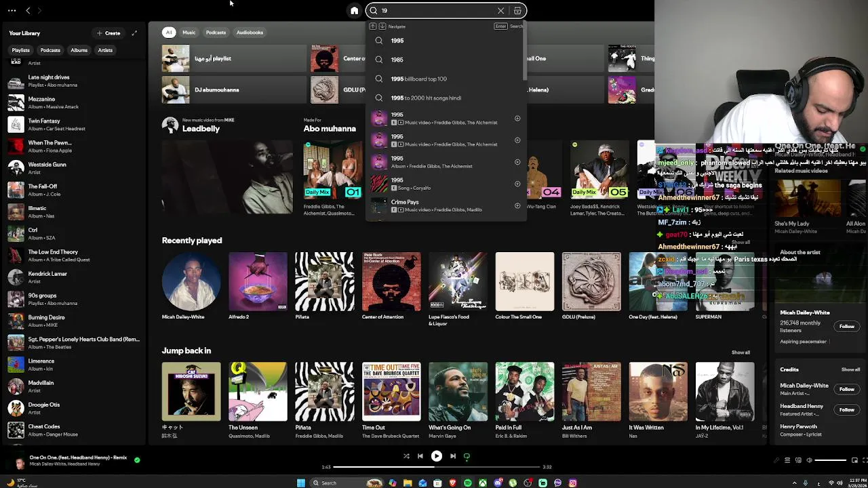Open Center of Attention album cover

pyautogui.click(x=391, y=281)
